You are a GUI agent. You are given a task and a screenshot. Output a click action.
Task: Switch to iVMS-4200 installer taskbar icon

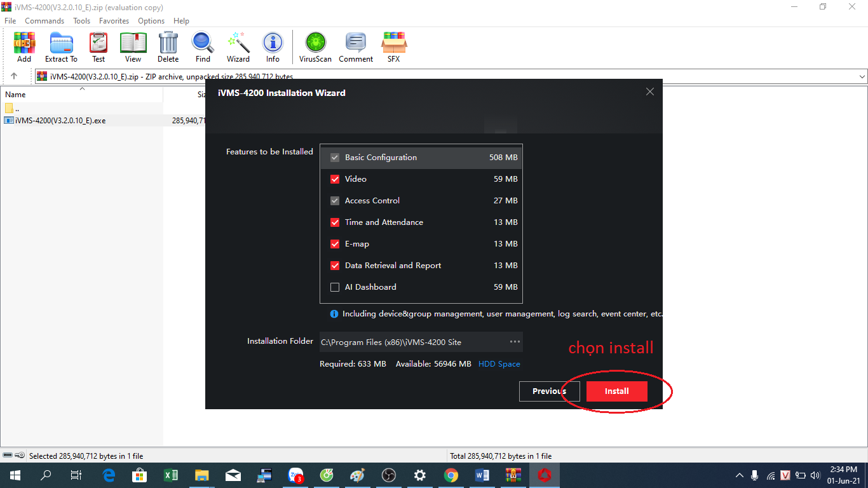point(545,475)
